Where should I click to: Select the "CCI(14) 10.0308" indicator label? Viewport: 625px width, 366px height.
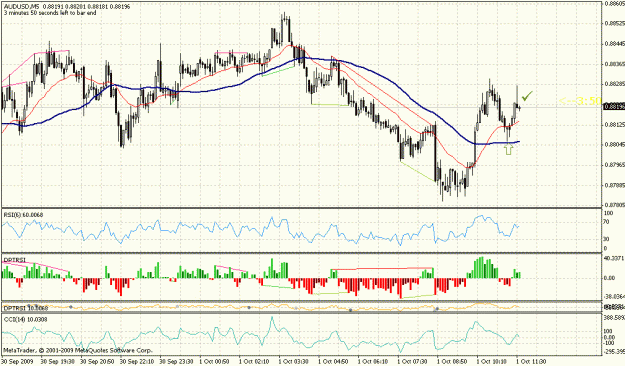(x=25, y=319)
